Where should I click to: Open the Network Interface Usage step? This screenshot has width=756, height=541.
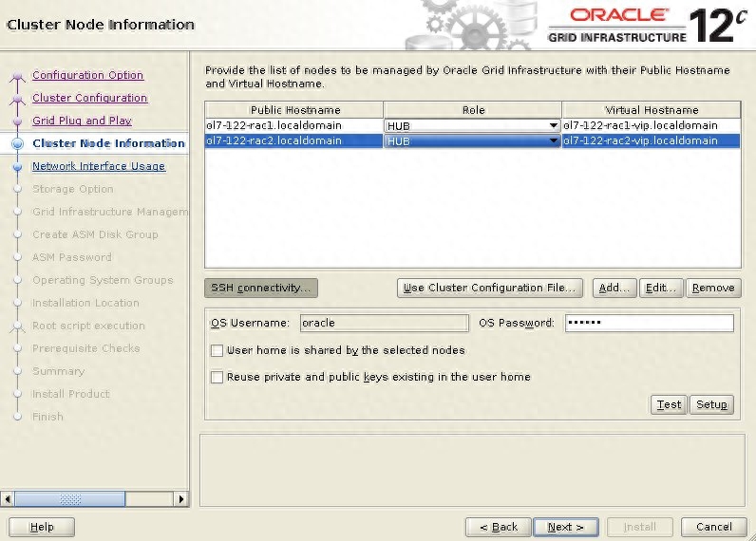click(98, 166)
